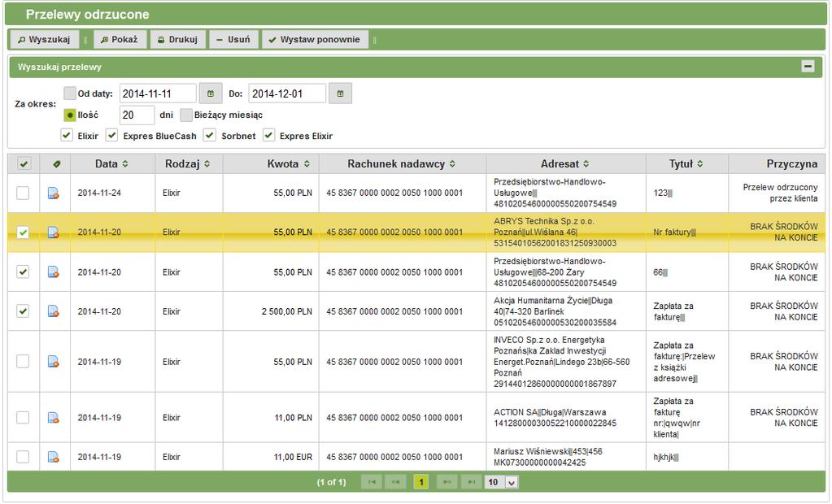The width and height of the screenshot is (832, 504).
Task: Sort table by Data column
Action: click(112, 164)
